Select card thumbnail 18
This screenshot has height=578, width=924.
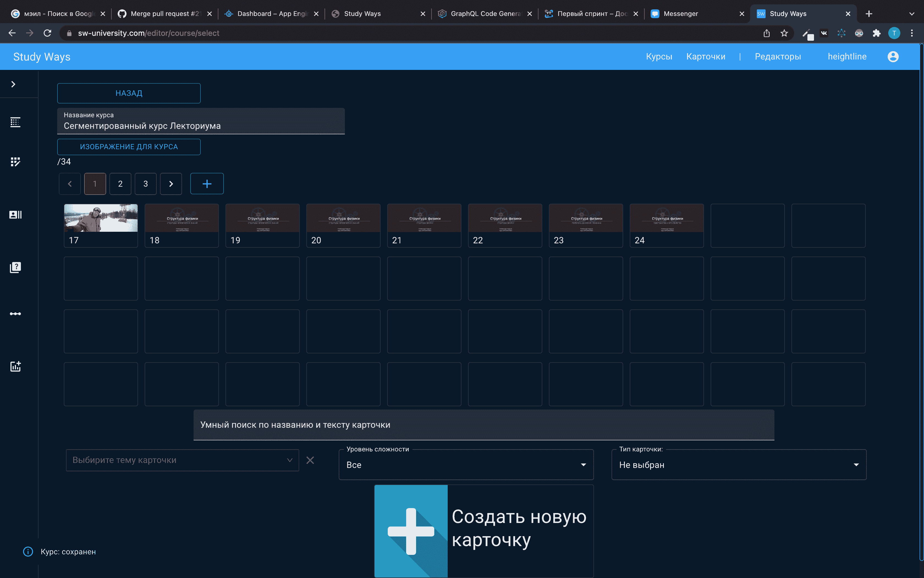[x=182, y=225]
